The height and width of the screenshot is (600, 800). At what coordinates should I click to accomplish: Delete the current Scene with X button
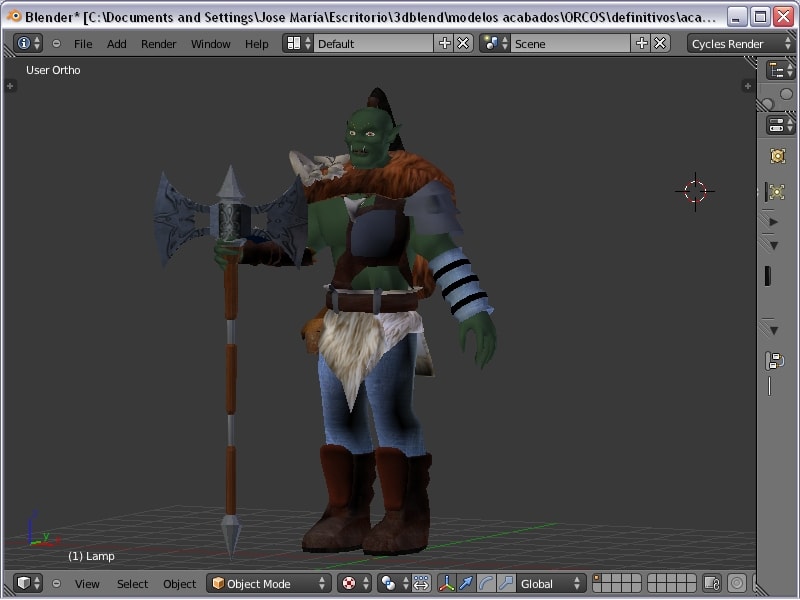(x=660, y=43)
